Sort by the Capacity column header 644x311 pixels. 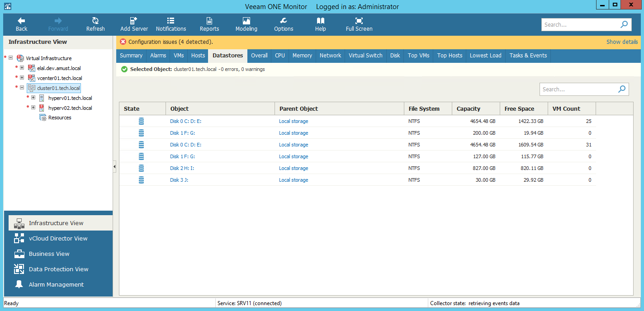(476, 108)
